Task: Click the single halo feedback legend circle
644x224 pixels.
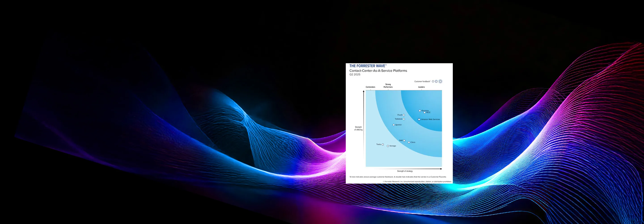Action: (436, 82)
